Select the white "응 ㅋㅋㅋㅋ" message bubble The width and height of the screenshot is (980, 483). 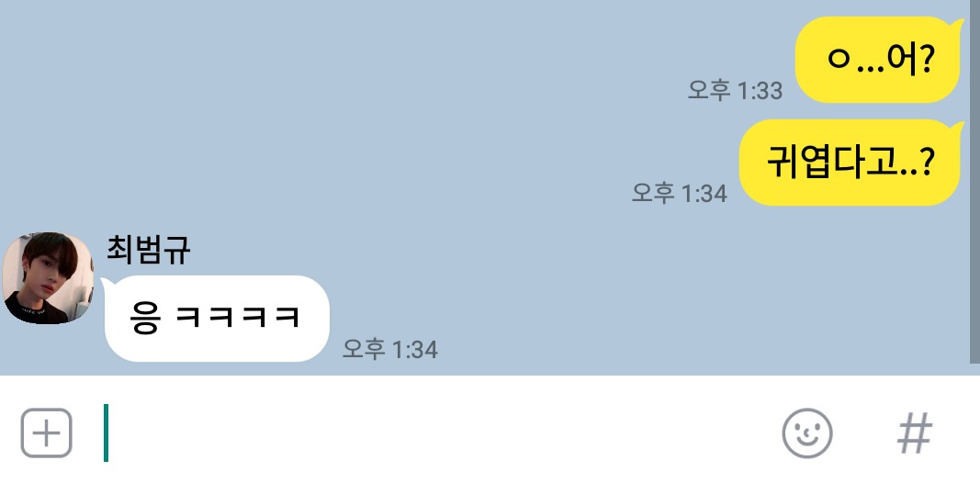pyautogui.click(x=216, y=318)
